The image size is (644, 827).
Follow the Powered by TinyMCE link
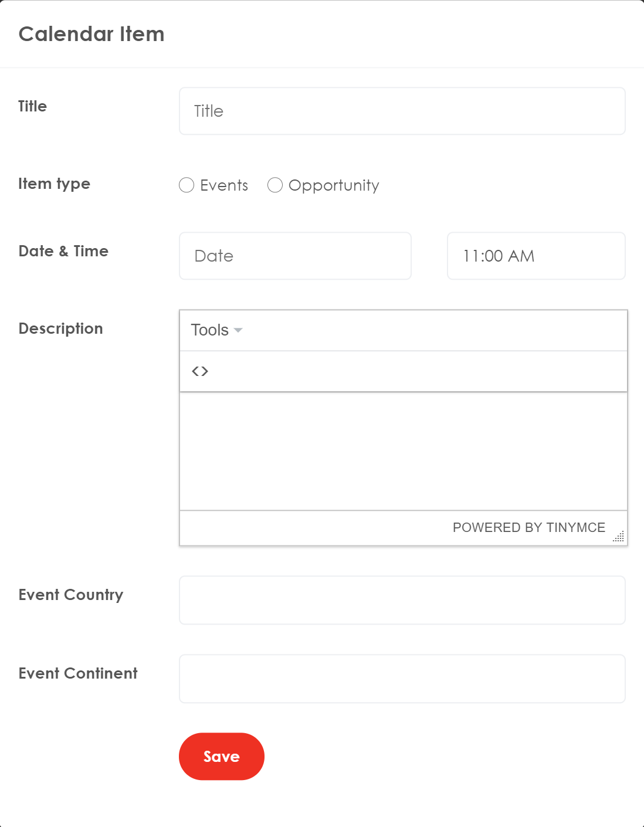tap(528, 527)
